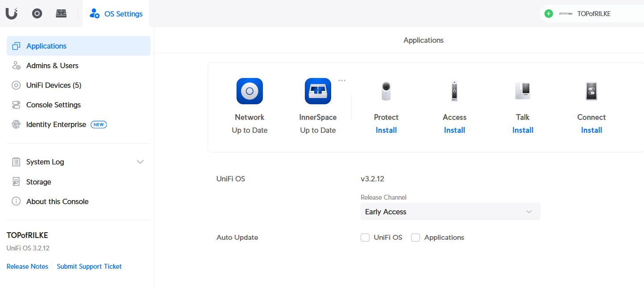Viewport: 644px width, 287px height.
Task: Click the Storage disk icon
Action: tap(16, 182)
